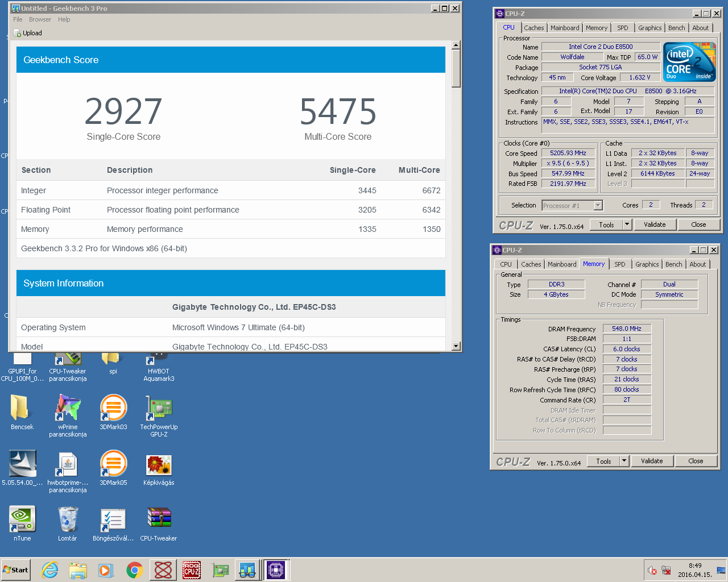Open Memory tab in CPU-Z CPU window
Viewport: 728px width, 582px height.
pos(596,28)
